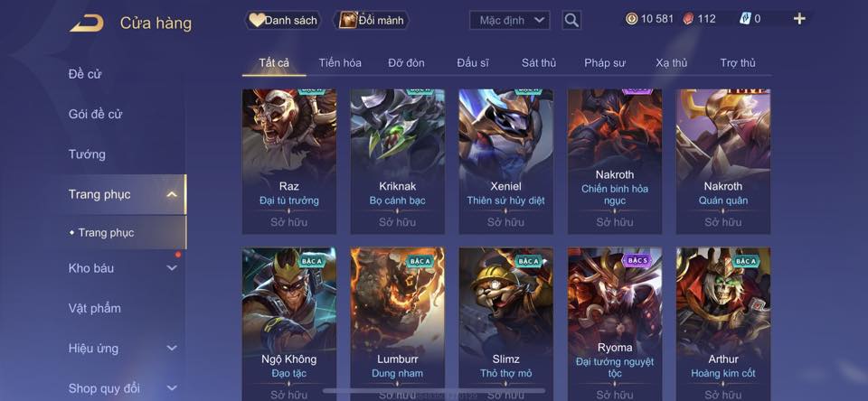This screenshot has height=401, width=868.
Task: Open the search magnifier icon
Action: (571, 21)
